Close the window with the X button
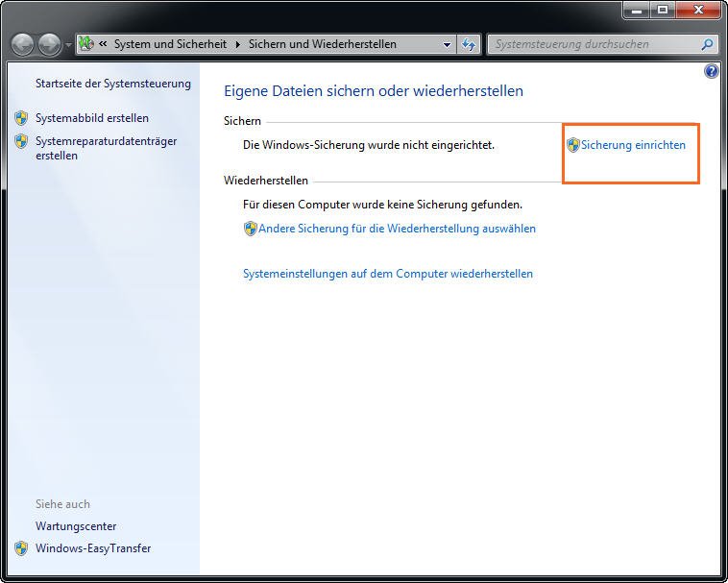 (698, 11)
